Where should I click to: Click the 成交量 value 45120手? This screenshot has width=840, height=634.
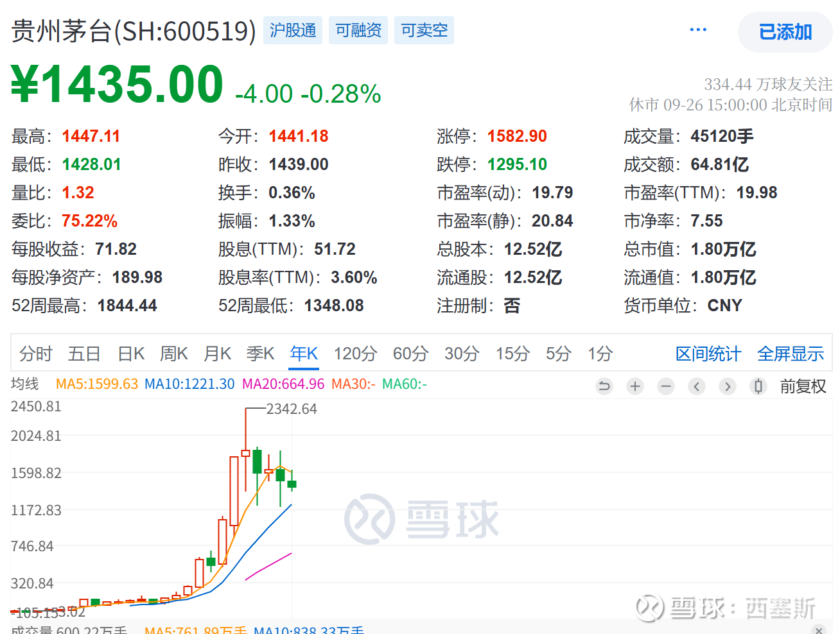tap(722, 136)
